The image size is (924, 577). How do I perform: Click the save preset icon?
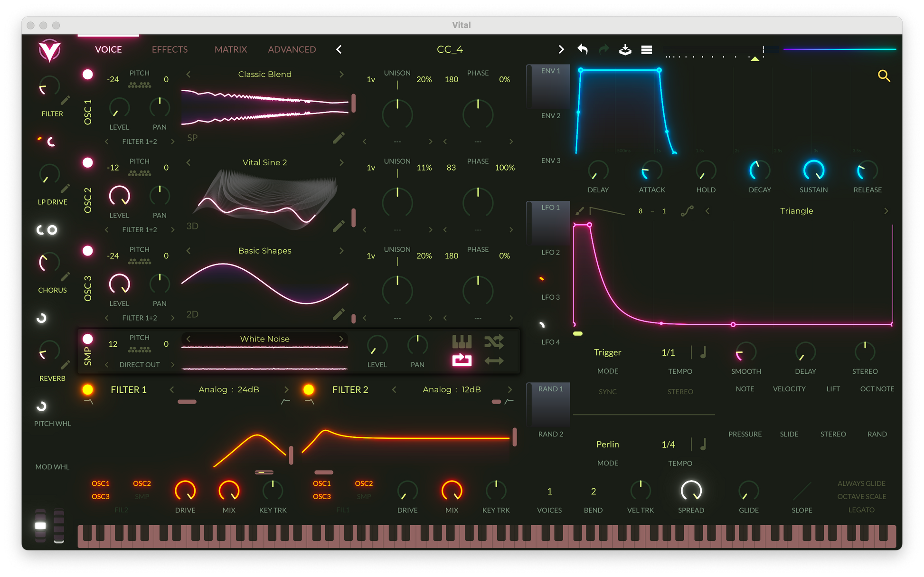pos(625,49)
